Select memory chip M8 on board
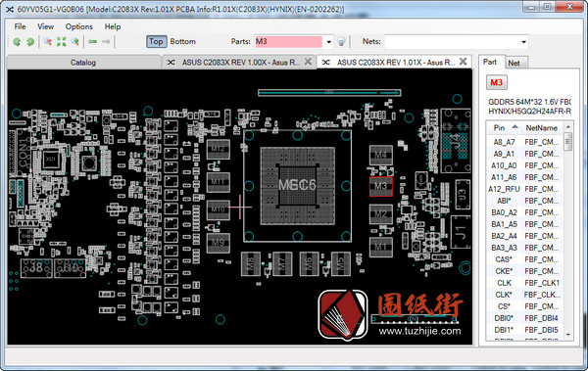Screen dimensions: 588x371 (251, 263)
